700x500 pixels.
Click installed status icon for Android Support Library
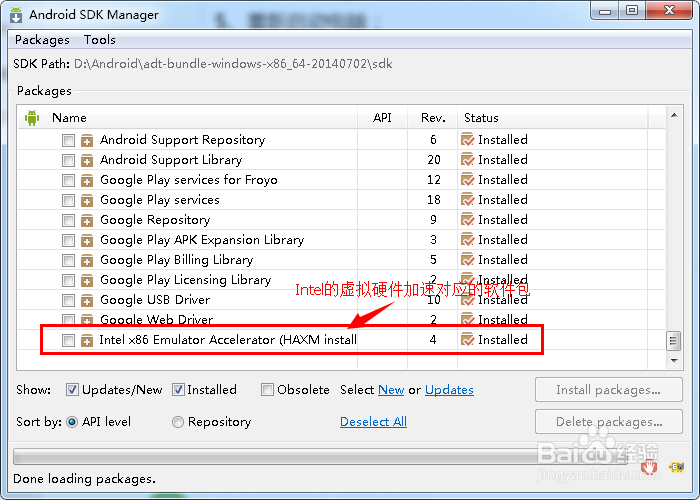tap(467, 160)
